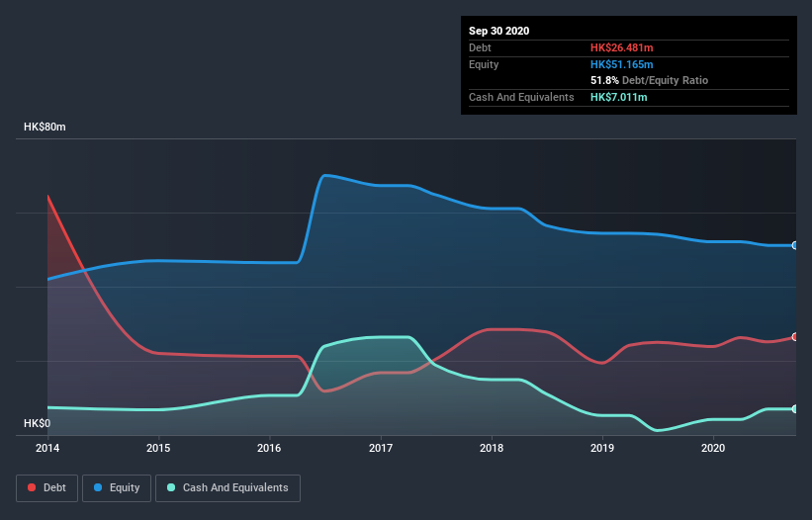Click the Sep 30 2020 tooltip date
This screenshot has height=520, width=812.
tap(498, 31)
